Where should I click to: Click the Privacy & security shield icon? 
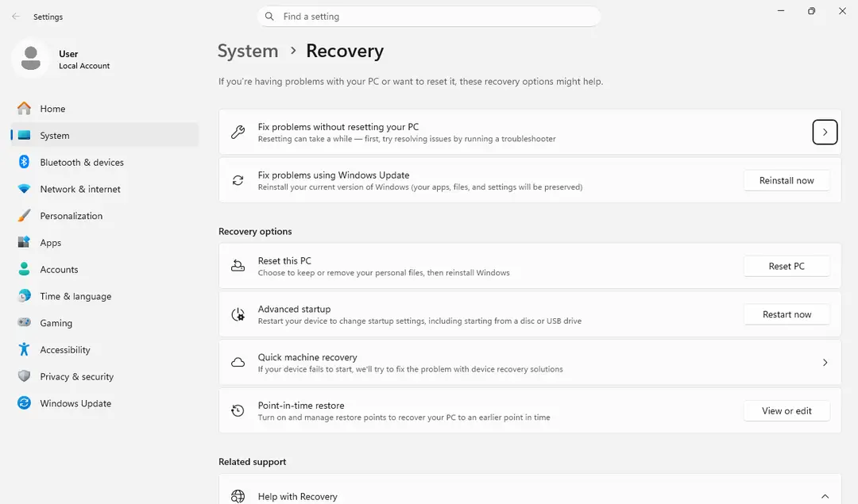tap(24, 376)
